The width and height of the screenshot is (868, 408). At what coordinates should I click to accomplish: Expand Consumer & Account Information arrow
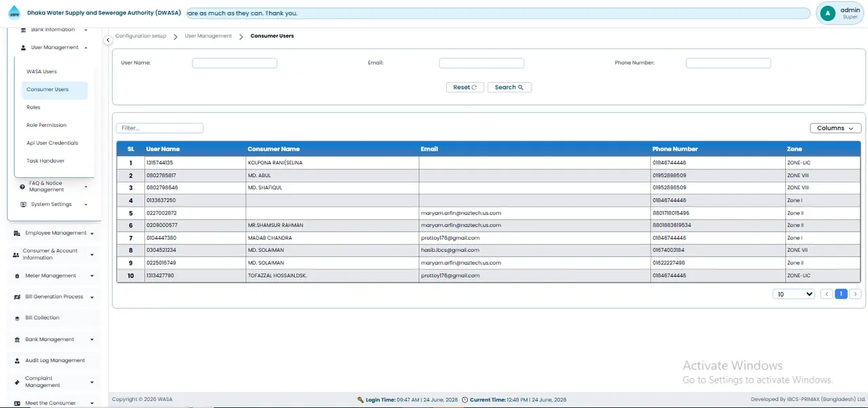point(92,255)
